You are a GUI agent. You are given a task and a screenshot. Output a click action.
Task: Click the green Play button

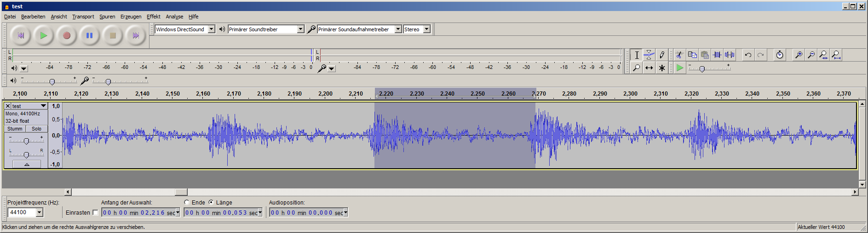coord(44,35)
